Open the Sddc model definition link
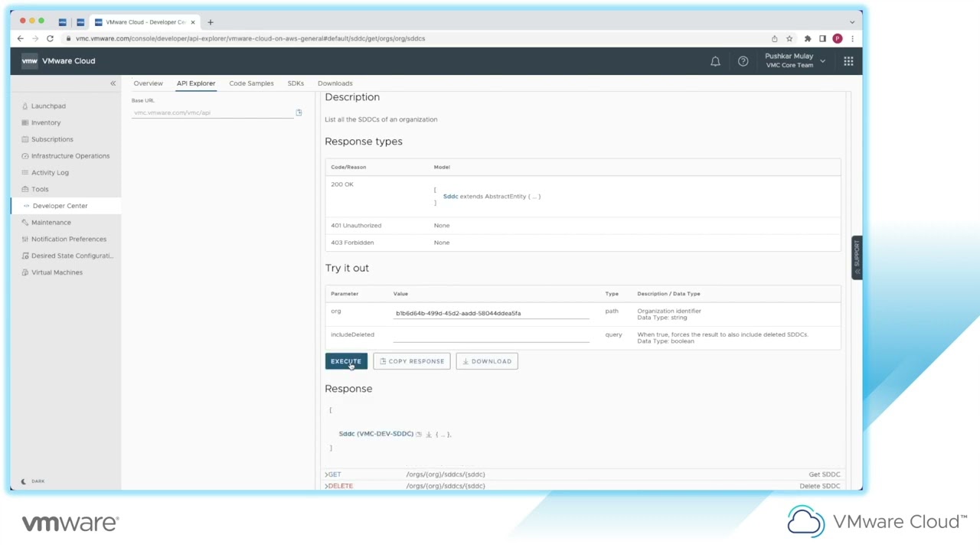The image size is (980, 551). tap(449, 196)
